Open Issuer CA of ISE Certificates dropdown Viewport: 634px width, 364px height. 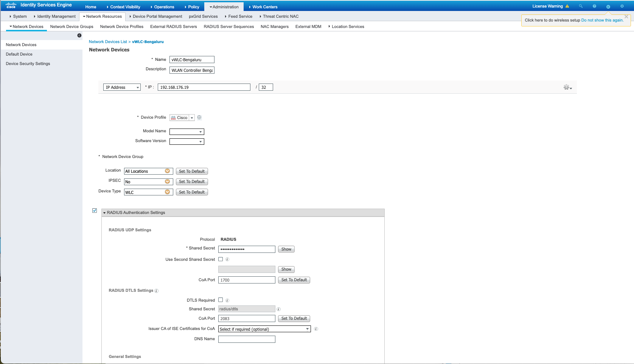coord(264,329)
